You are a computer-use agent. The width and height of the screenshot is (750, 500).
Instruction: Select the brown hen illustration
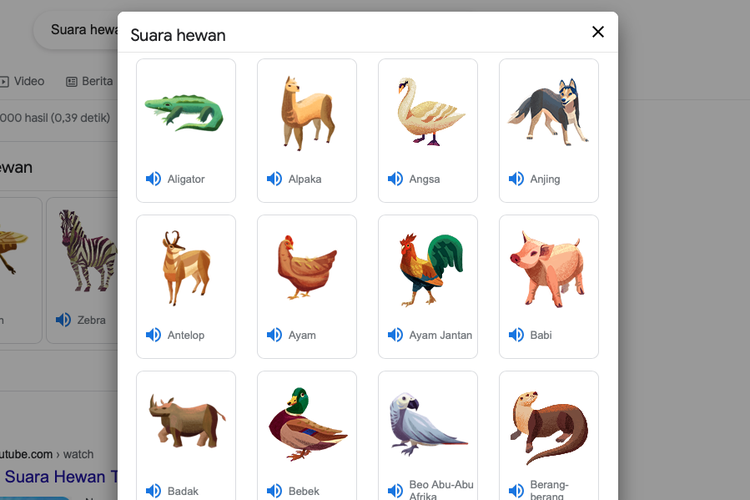tap(307, 267)
